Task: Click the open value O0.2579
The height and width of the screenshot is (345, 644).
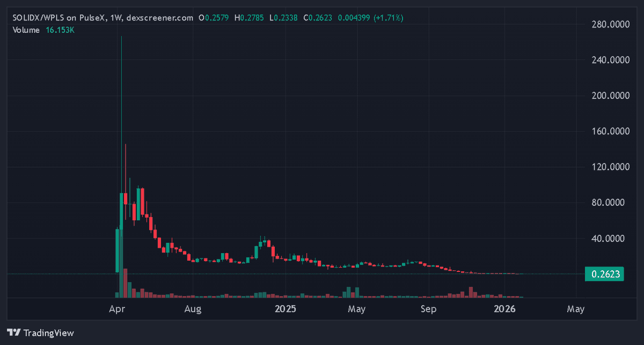Action: 214,18
